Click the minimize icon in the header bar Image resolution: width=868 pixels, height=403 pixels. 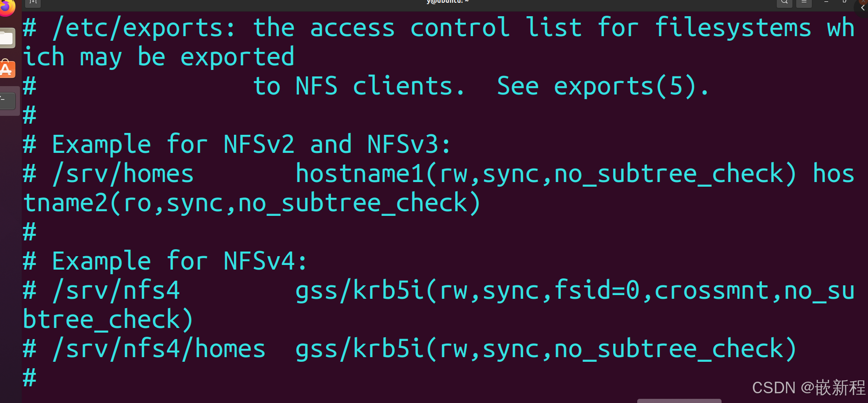click(x=826, y=2)
